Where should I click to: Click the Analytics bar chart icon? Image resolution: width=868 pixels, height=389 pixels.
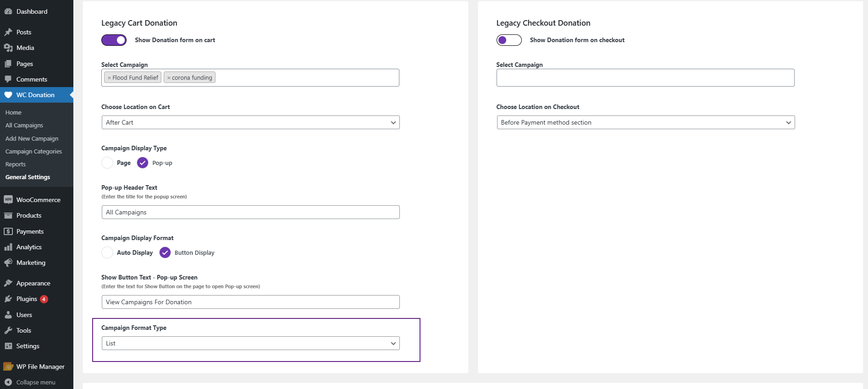(x=8, y=247)
